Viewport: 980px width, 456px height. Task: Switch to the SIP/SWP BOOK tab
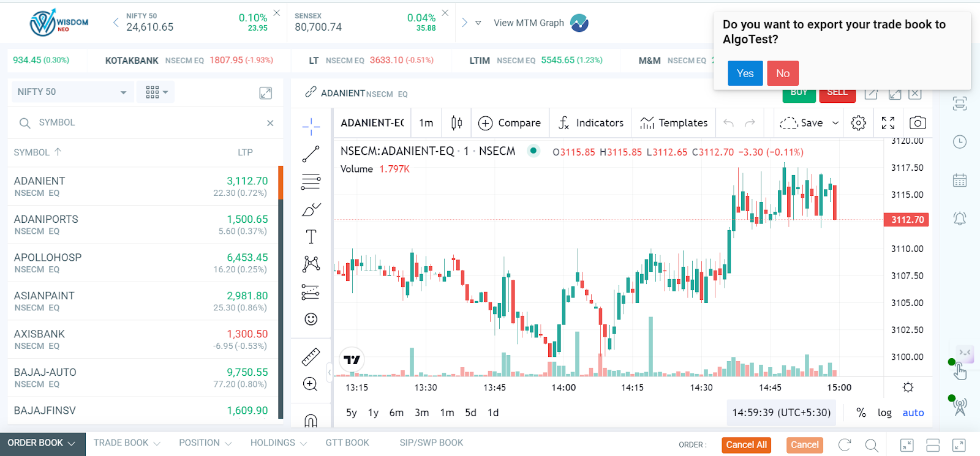tap(431, 443)
